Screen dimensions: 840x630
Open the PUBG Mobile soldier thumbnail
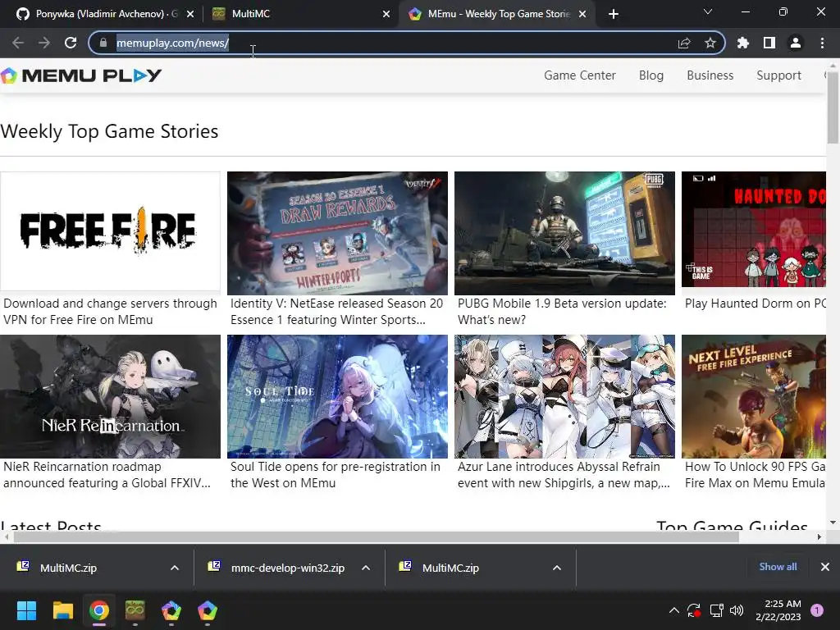564,233
